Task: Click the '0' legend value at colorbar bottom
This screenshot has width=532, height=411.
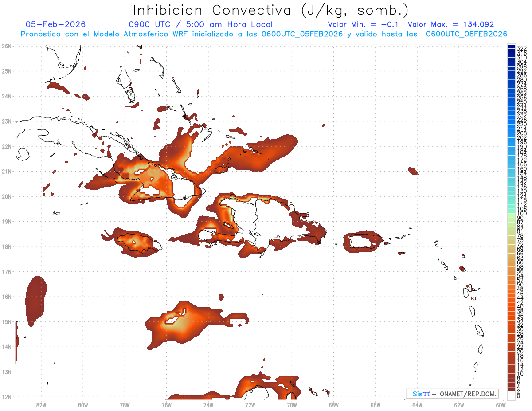Action: [519, 396]
